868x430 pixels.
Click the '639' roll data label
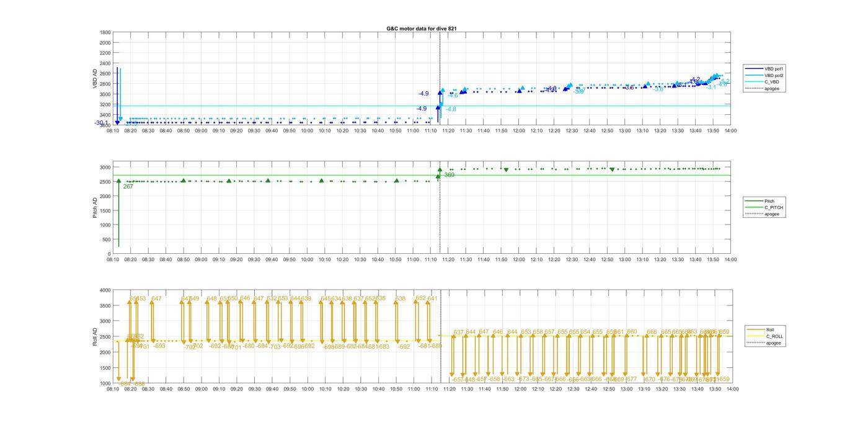[x=306, y=298]
